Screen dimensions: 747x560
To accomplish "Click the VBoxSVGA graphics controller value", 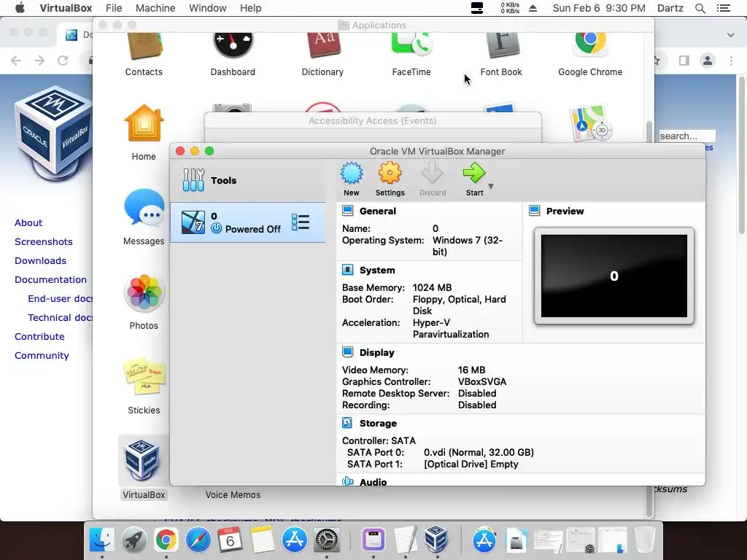I will point(482,381).
